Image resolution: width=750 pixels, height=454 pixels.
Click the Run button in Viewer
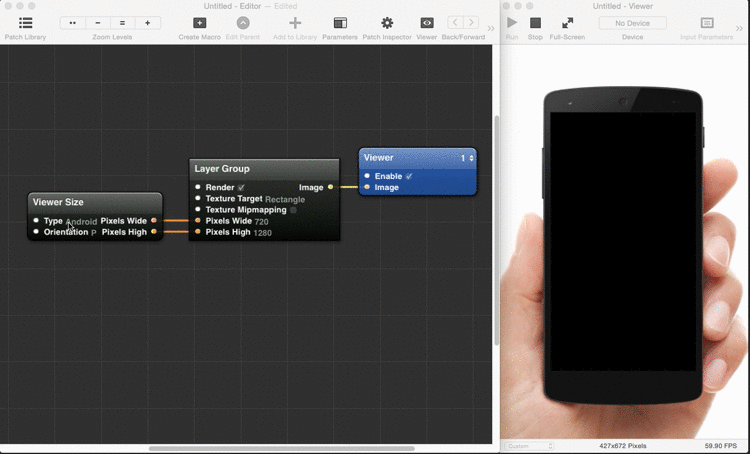pos(512,22)
